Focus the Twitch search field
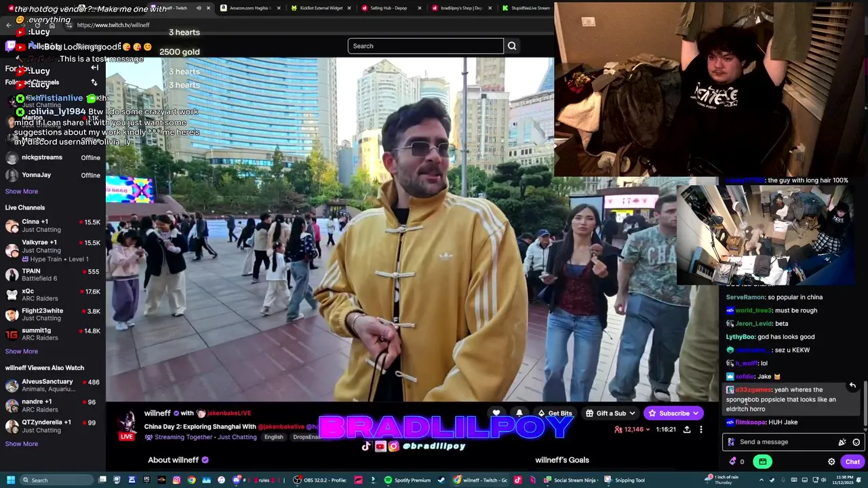 pyautogui.click(x=426, y=46)
